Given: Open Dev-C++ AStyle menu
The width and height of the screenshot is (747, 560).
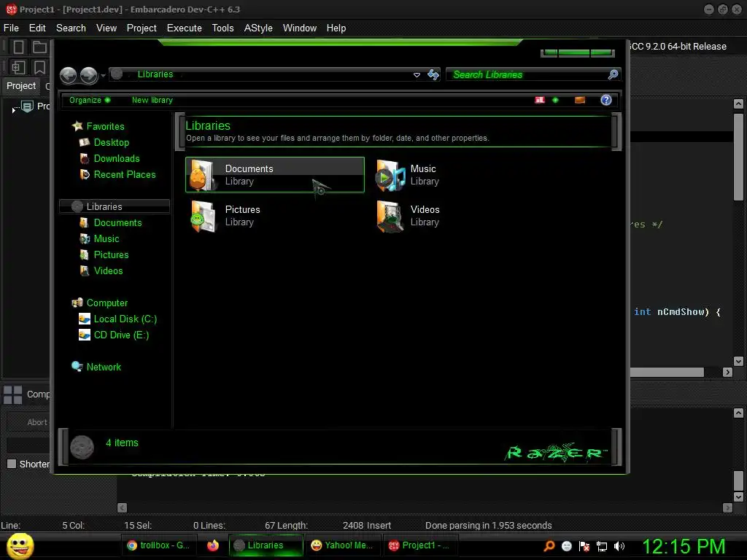Looking at the screenshot, I should 258,28.
